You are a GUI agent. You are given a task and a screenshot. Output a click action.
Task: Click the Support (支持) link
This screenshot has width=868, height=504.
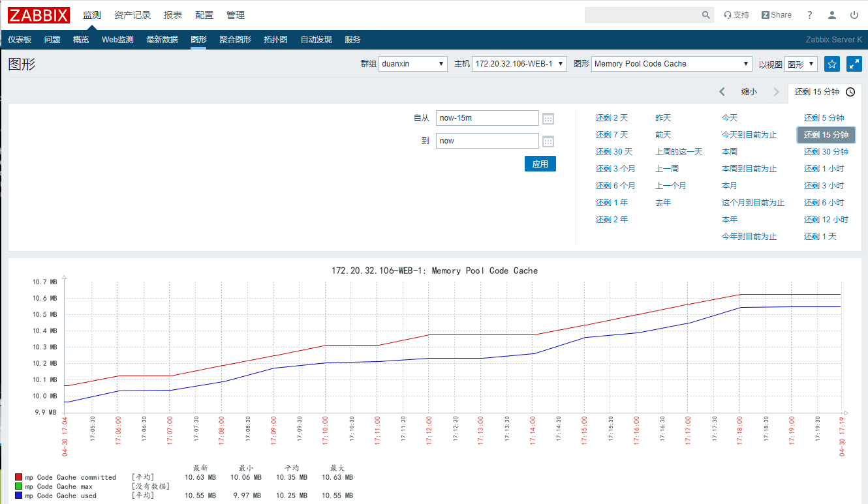[x=737, y=15]
